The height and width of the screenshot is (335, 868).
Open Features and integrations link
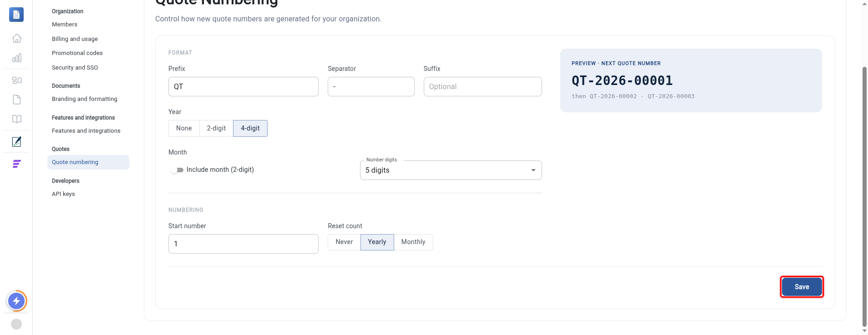(x=86, y=131)
